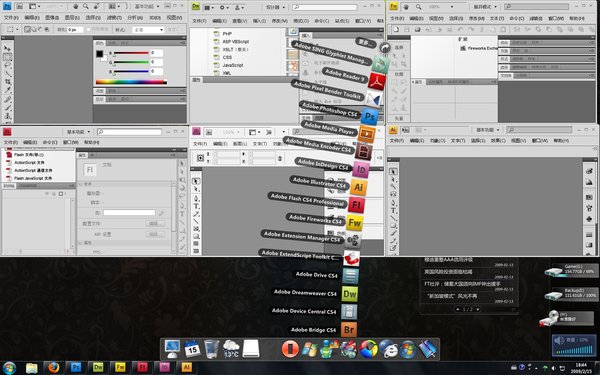Launch Adobe Fireworks CS4 stack icon
The height and width of the screenshot is (375, 600).
pos(354,223)
